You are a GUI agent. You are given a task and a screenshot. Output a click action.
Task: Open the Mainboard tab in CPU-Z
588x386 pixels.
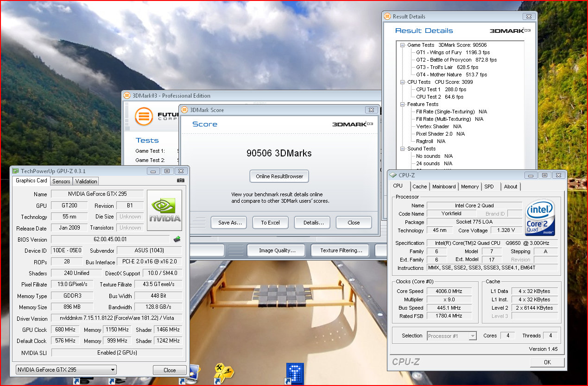pos(443,187)
